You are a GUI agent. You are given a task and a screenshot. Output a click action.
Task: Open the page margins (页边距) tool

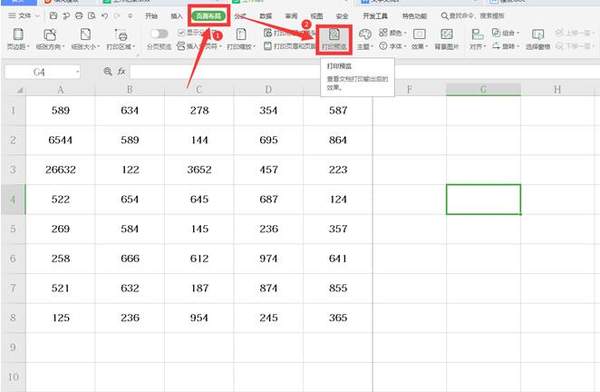pyautogui.click(x=18, y=39)
